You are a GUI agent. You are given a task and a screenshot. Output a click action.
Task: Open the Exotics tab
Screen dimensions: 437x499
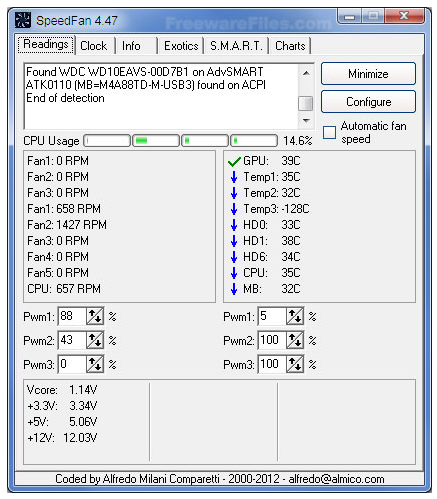(181, 46)
